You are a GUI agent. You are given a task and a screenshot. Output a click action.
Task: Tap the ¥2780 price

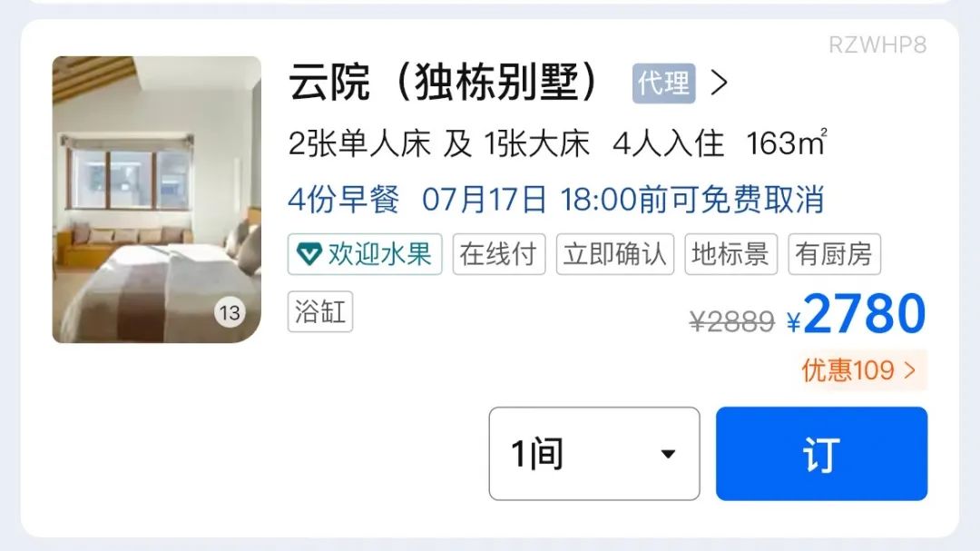click(x=857, y=315)
